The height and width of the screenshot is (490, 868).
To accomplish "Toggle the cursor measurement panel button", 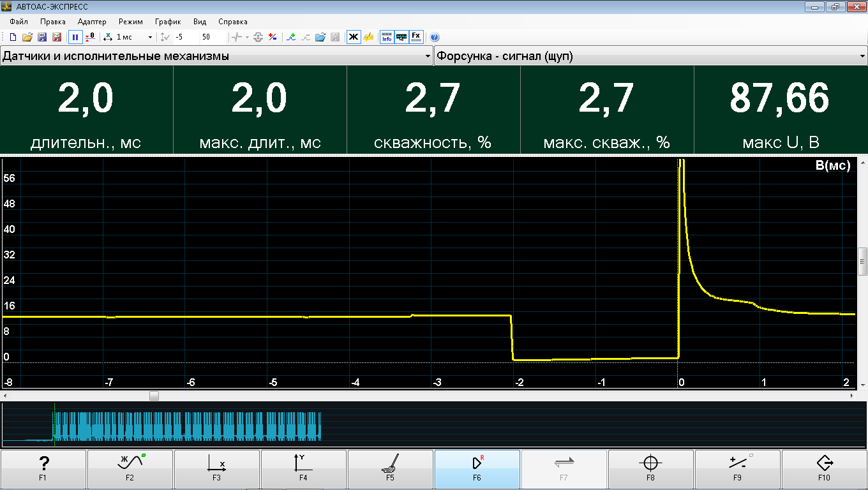I will (401, 37).
